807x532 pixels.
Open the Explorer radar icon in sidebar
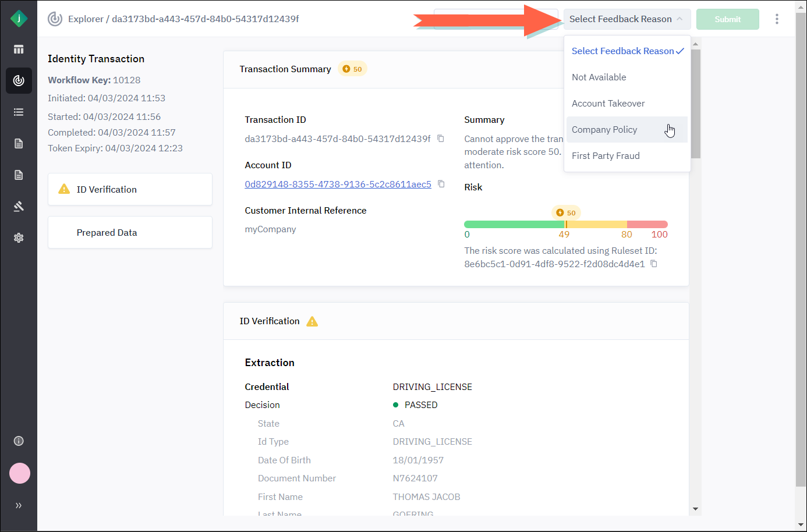coord(19,80)
